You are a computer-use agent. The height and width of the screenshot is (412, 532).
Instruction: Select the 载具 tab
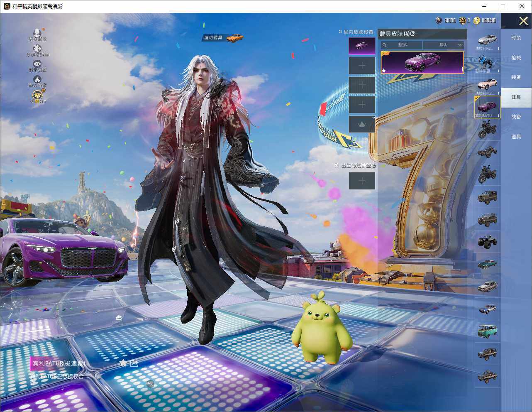tap(516, 97)
